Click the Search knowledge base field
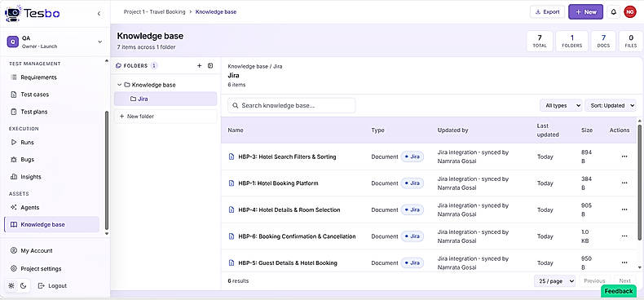This screenshot has height=300, width=644. click(x=292, y=106)
